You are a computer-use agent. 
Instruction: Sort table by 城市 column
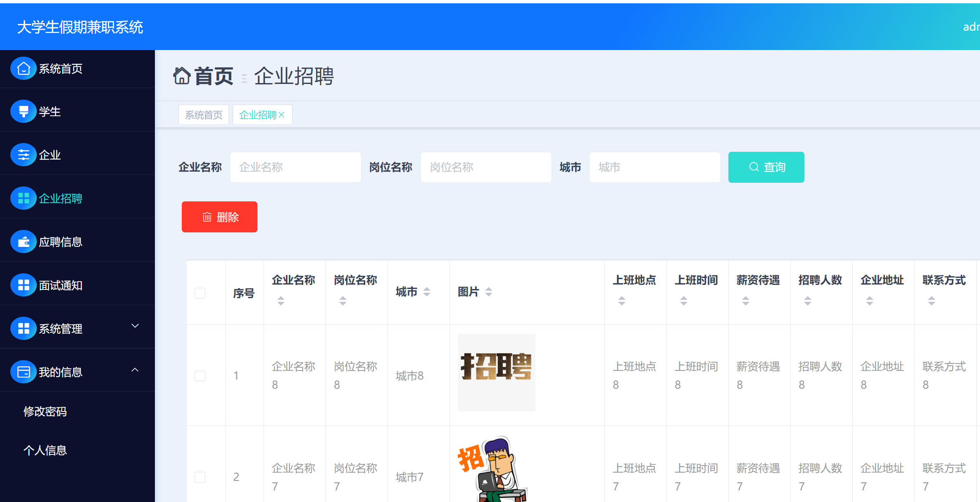(x=427, y=292)
